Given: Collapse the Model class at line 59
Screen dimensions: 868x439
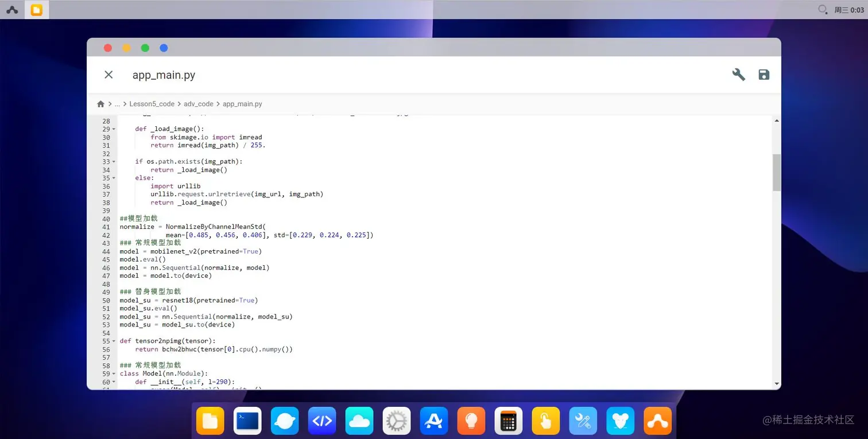Looking at the screenshot, I should (114, 374).
